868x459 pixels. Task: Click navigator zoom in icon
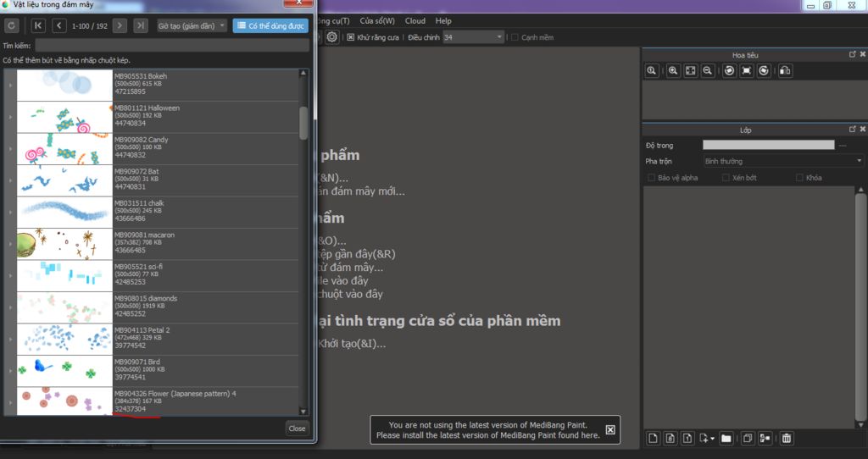point(673,70)
